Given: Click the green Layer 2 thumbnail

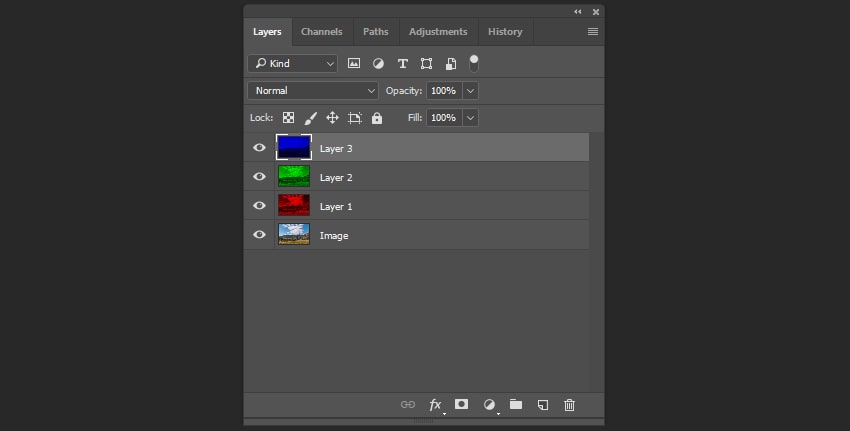Looking at the screenshot, I should tap(294, 177).
